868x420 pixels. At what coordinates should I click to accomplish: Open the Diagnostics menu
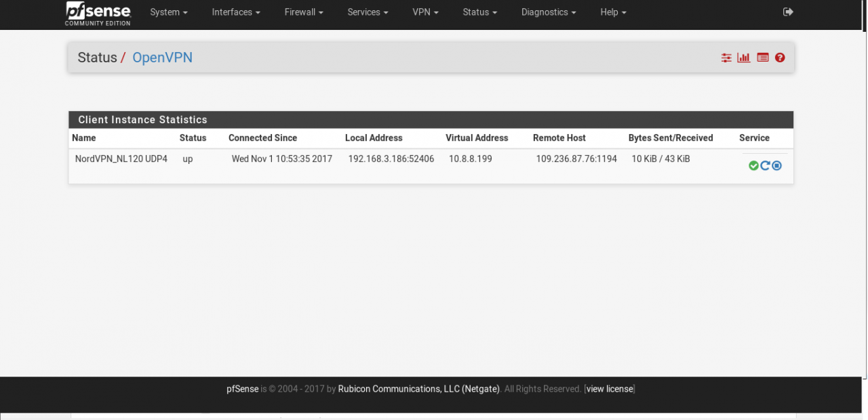click(548, 12)
